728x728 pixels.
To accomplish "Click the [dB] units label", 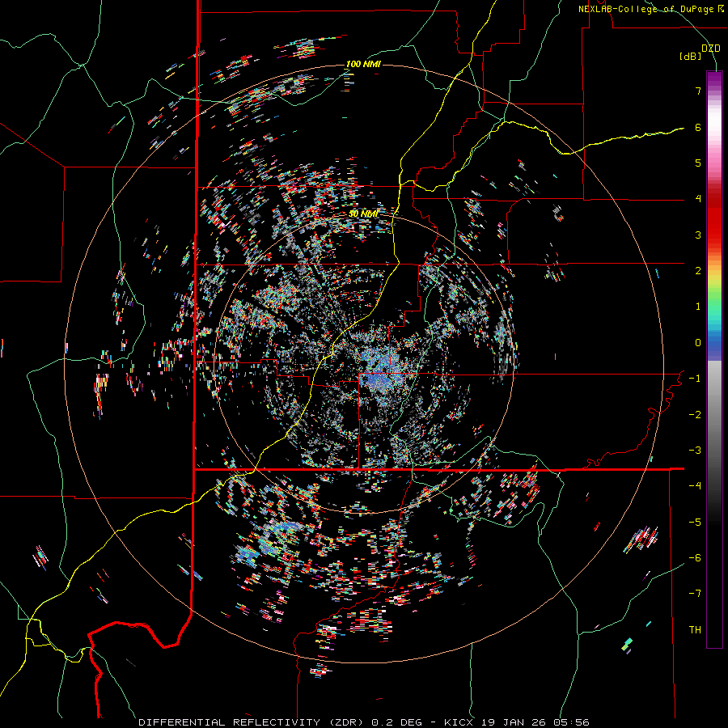I will [x=691, y=57].
